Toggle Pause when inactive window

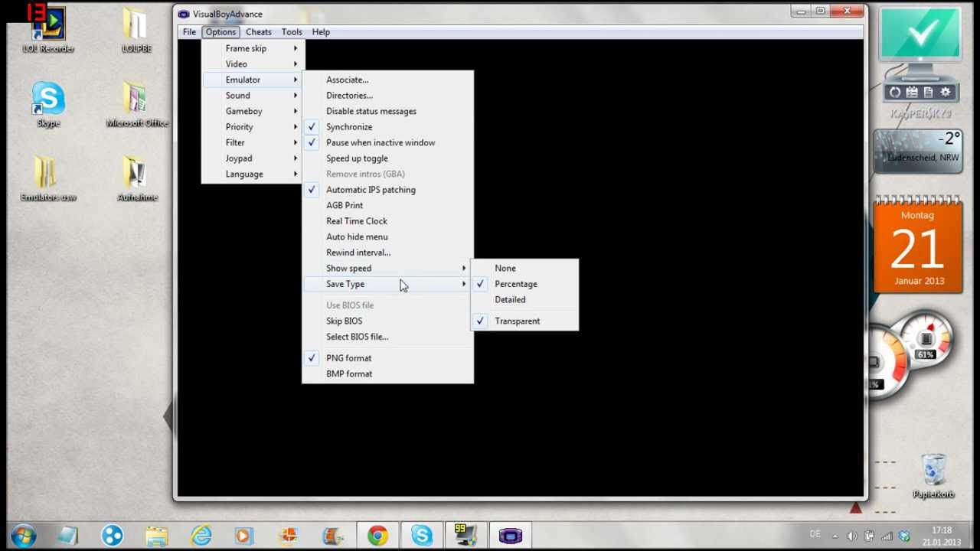click(x=387, y=142)
